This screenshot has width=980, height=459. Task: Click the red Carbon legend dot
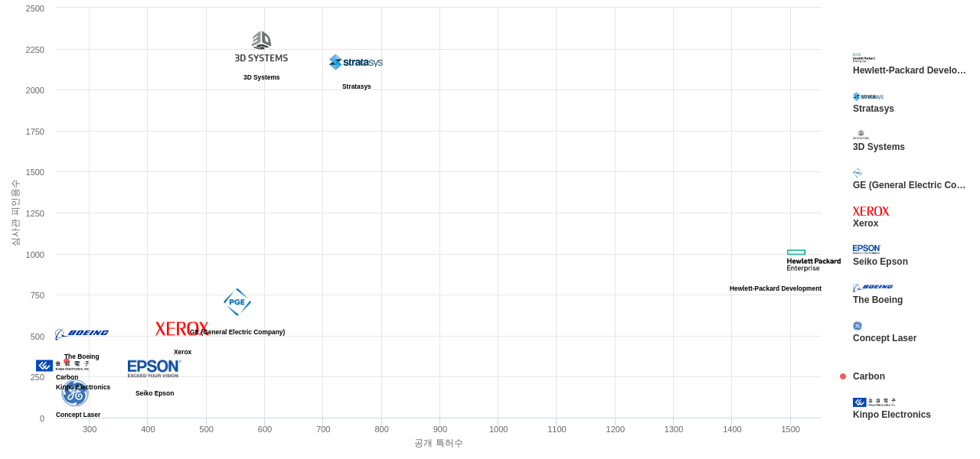(843, 376)
